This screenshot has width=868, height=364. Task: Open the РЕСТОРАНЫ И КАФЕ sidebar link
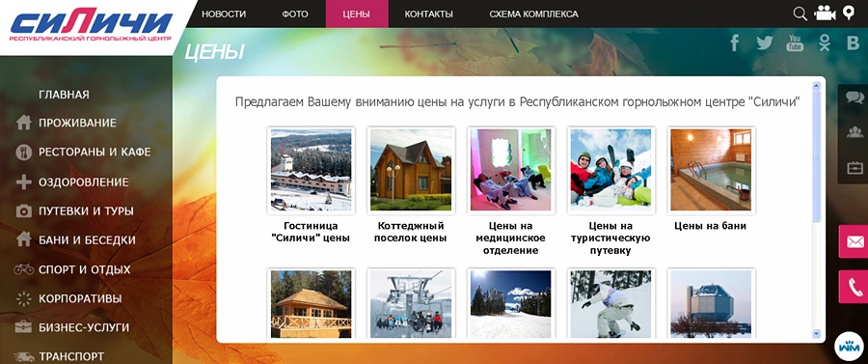point(95,152)
